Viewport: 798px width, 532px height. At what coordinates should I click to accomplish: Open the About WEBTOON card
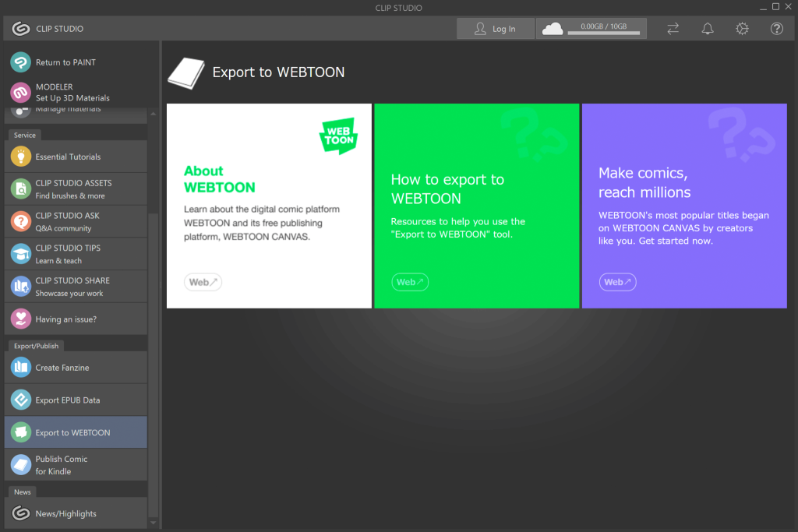click(269, 206)
